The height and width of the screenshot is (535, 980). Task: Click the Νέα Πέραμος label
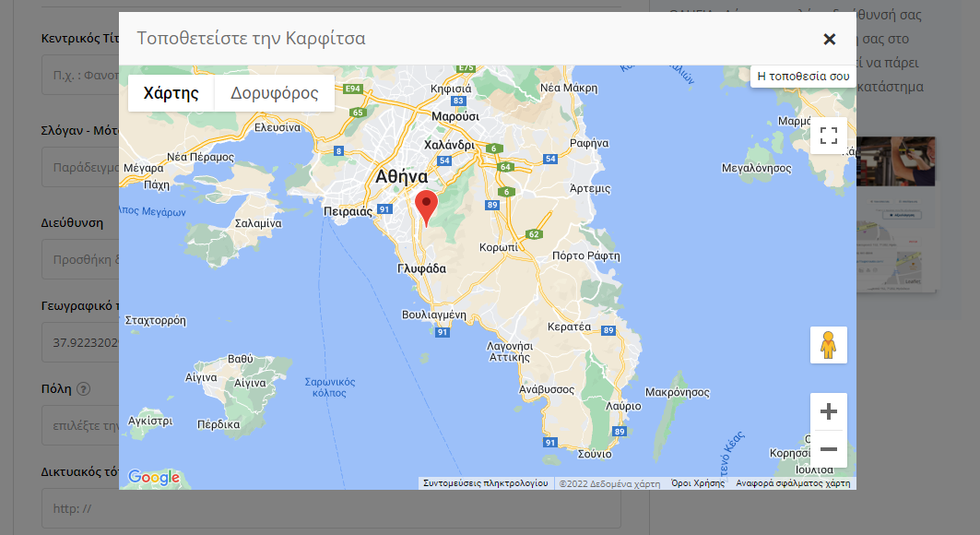200,157
